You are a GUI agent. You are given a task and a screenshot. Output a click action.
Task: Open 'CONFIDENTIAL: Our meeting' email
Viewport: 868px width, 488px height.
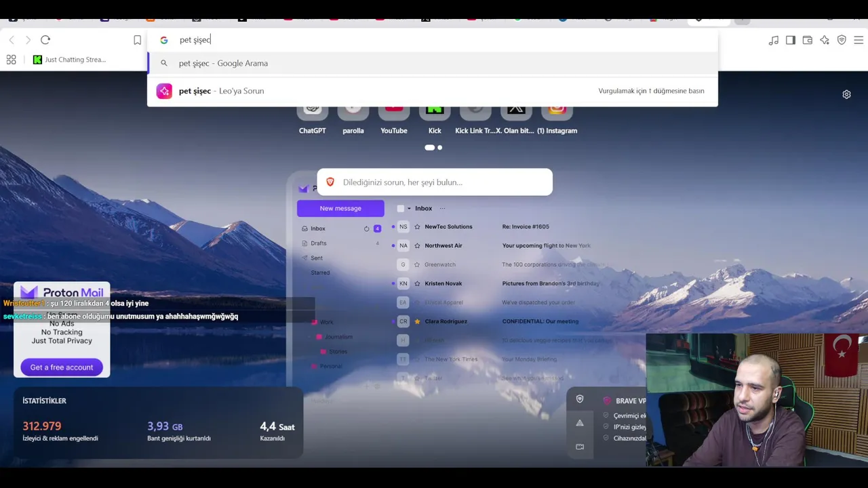(x=540, y=321)
